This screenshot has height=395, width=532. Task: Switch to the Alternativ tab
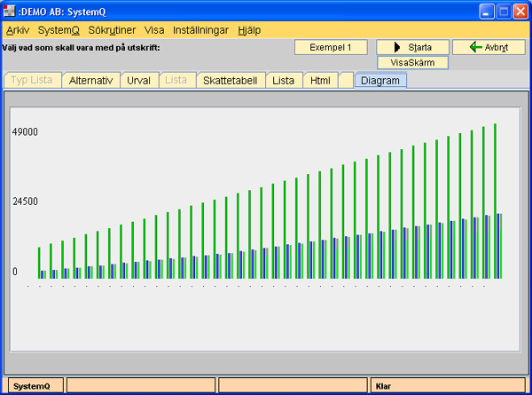(x=91, y=80)
